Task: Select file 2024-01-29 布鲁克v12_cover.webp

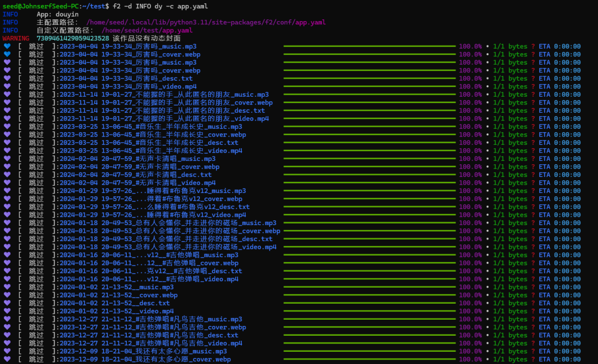Action: point(151,199)
